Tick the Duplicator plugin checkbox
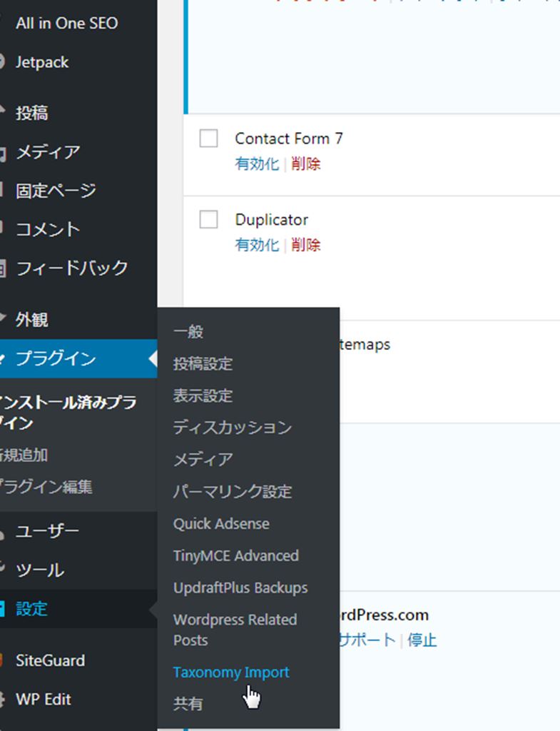560x731 pixels. pyautogui.click(x=208, y=220)
